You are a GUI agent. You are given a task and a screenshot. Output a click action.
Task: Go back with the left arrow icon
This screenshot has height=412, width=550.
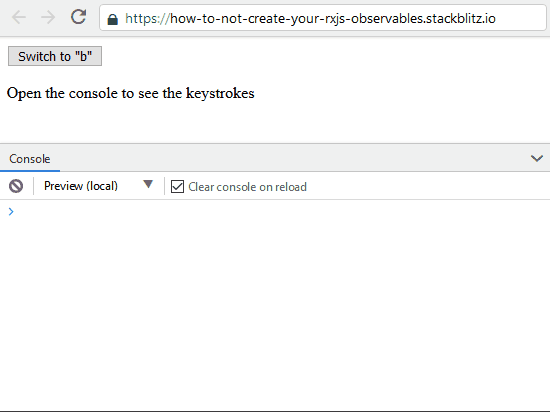[x=19, y=17]
